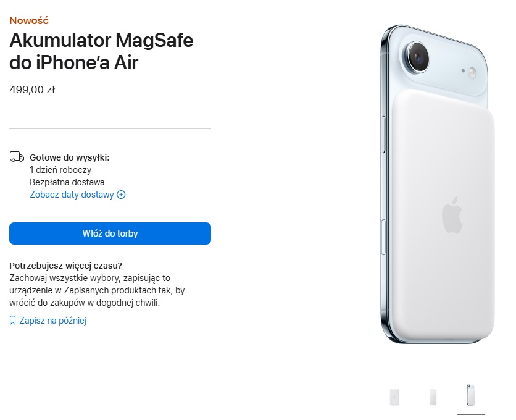Select the first thumbnail showing battery front

click(394, 397)
